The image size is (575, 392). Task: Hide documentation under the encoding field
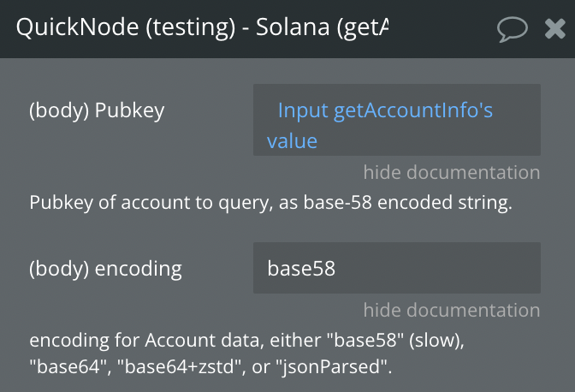452,310
